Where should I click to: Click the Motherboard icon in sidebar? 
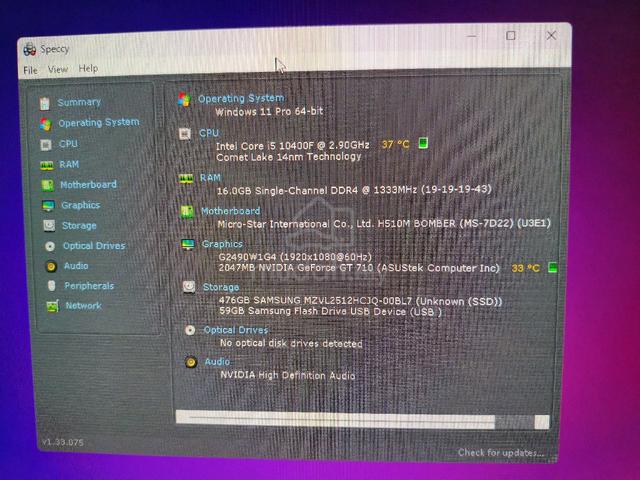tap(47, 185)
